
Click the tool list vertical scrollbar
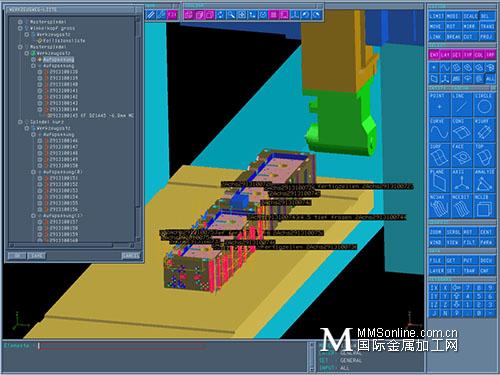coord(138,128)
